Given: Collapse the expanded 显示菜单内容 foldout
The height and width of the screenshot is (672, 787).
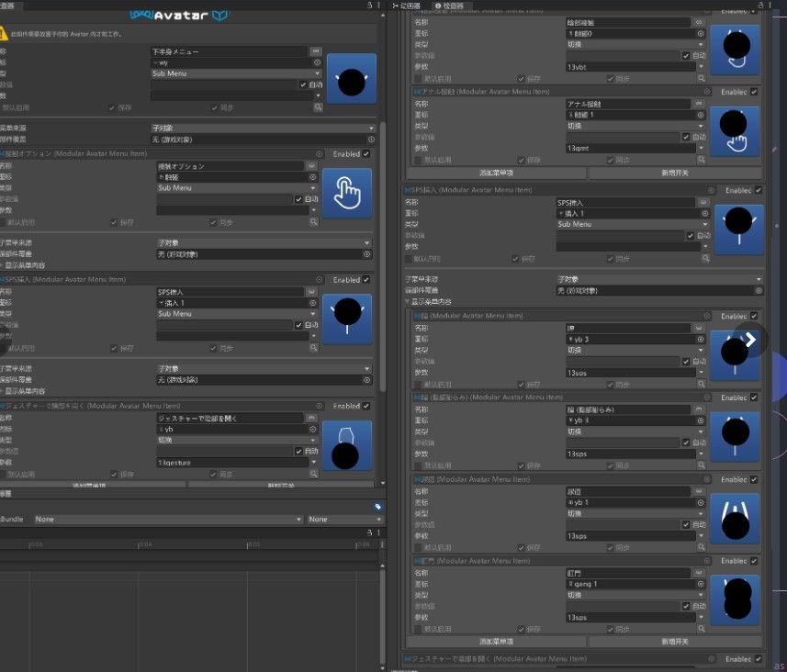Looking at the screenshot, I should [x=407, y=302].
